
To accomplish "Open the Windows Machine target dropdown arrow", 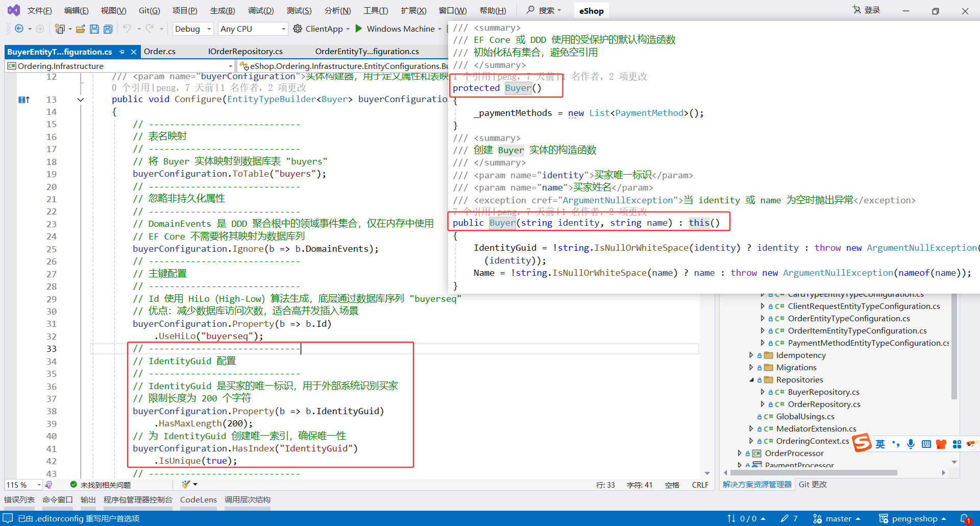I will 440,29.
